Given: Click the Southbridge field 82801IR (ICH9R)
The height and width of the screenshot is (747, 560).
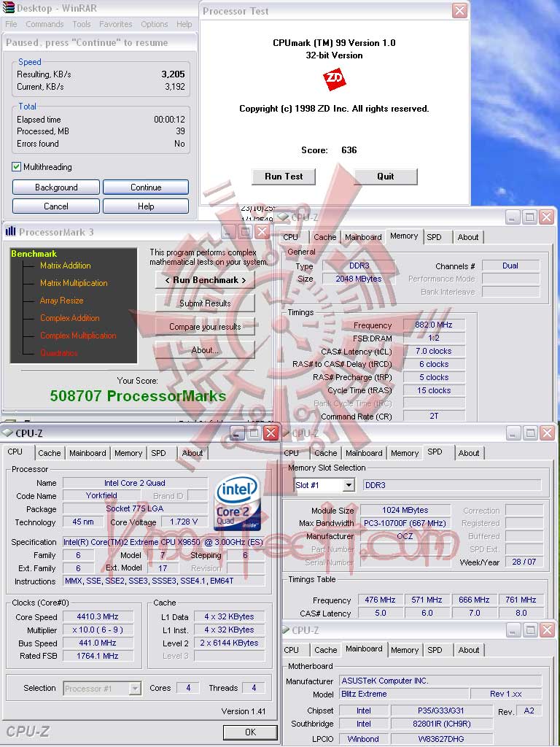Looking at the screenshot, I should pyautogui.click(x=441, y=724).
